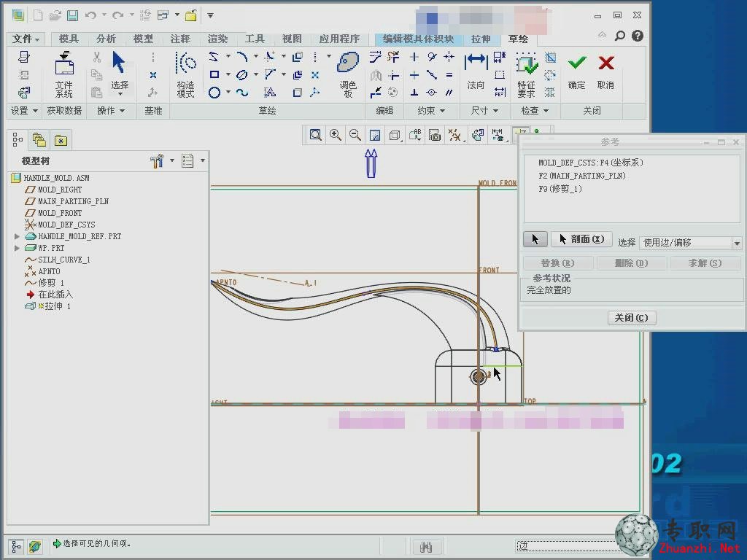
Task: Select the Chamfer sketch tool
Action: 270,75
